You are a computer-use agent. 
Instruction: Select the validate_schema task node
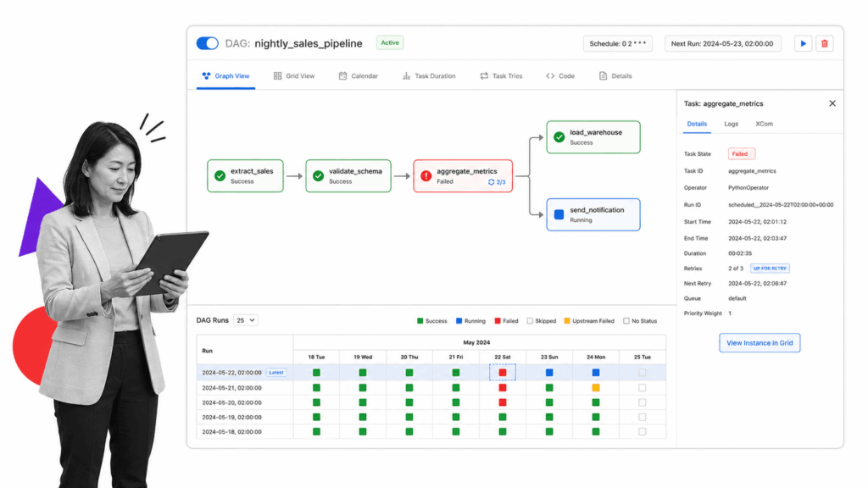(348, 176)
